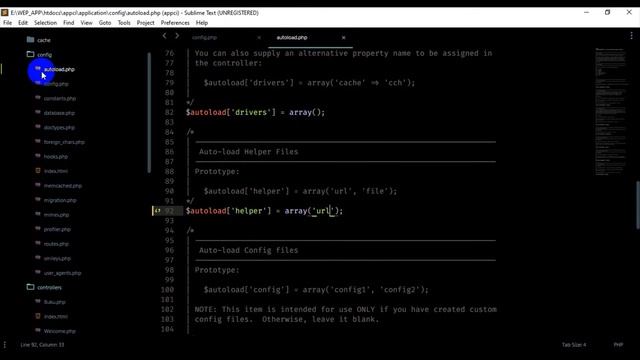Open the Preferences menu
Viewport: 640px width, 360px height.
click(x=175, y=23)
